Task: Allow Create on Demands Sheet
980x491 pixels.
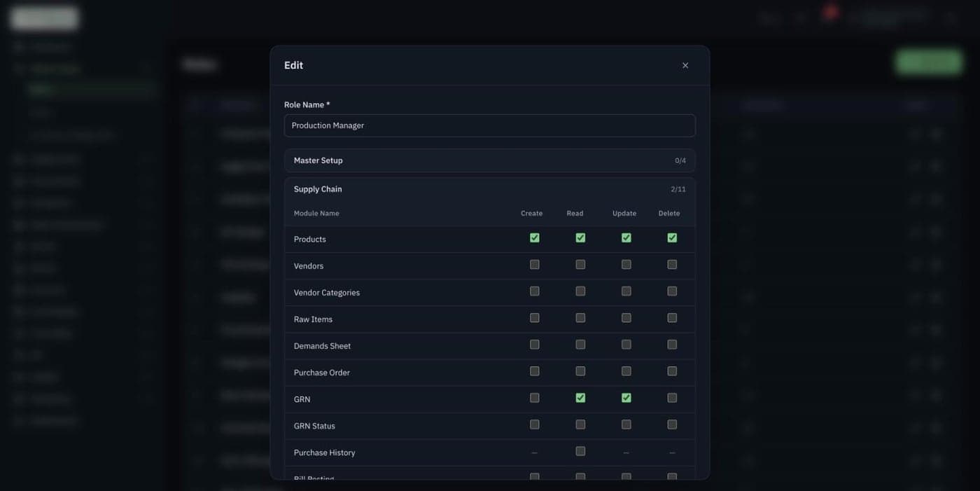Action: (x=535, y=345)
